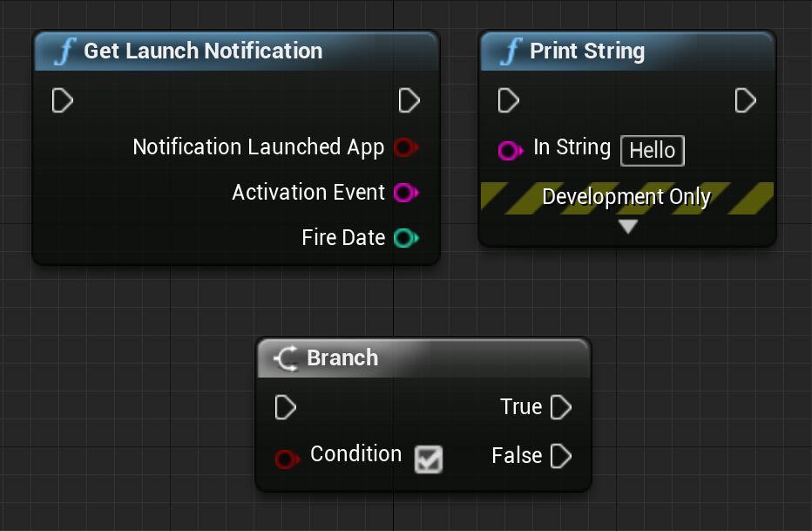Screen dimensions: 812x531
Task: Click the Activation Event output pin
Action: tap(404, 193)
